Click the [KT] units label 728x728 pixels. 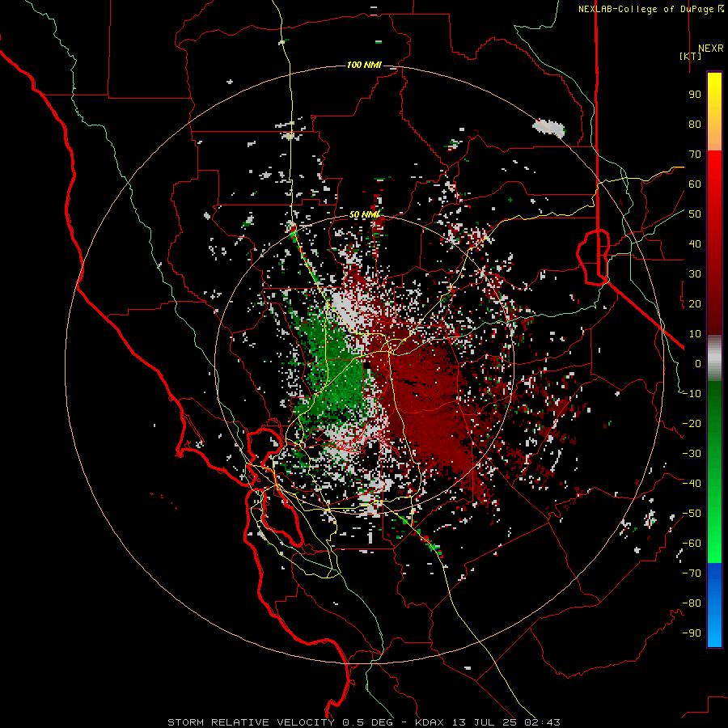pyautogui.click(x=691, y=56)
